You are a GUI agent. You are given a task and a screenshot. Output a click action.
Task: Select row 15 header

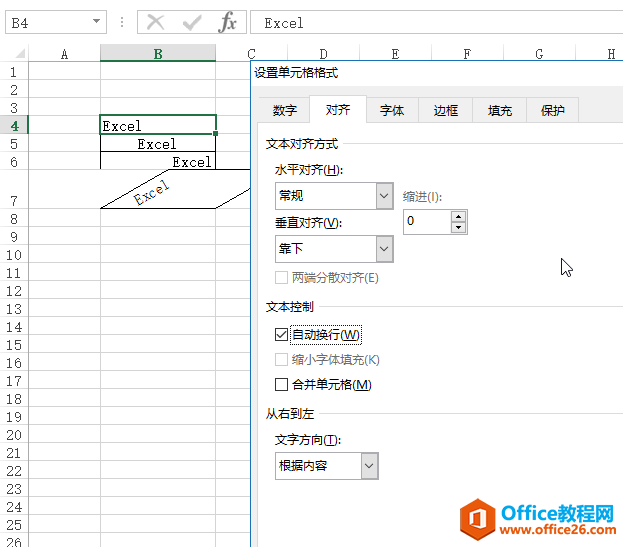(14, 344)
